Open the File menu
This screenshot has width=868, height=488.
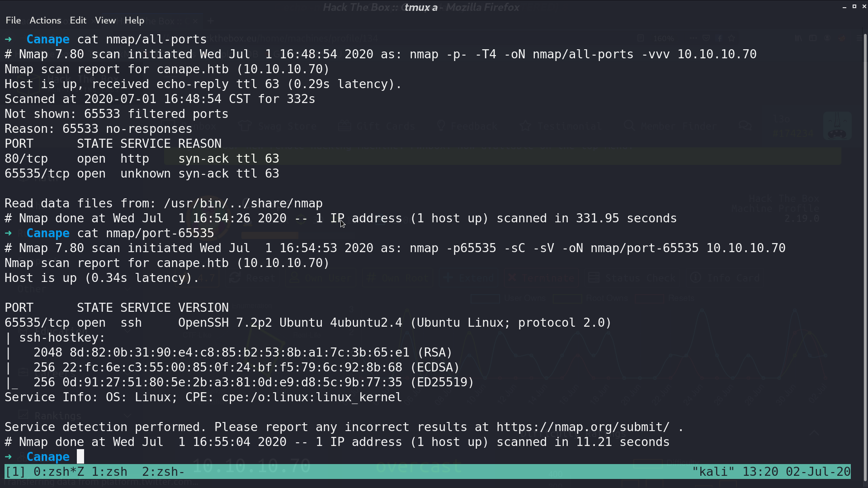pyautogui.click(x=13, y=20)
